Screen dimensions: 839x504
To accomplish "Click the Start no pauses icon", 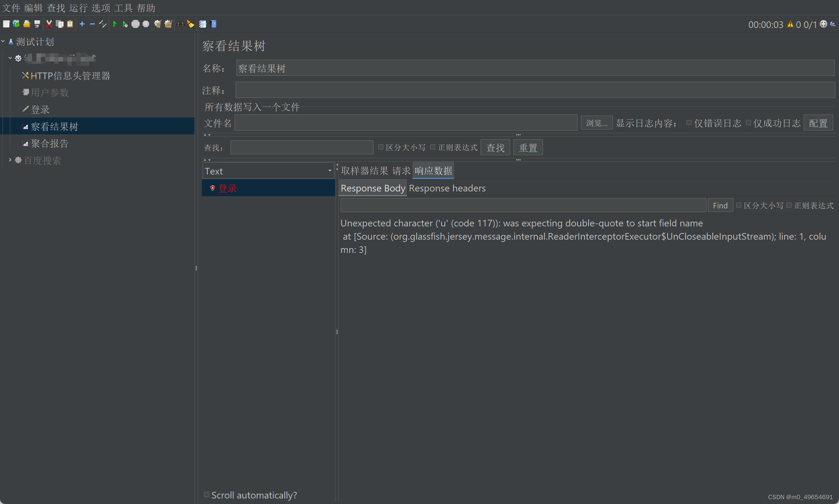I will (x=125, y=24).
